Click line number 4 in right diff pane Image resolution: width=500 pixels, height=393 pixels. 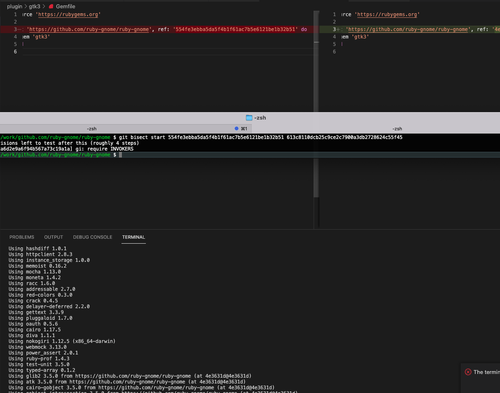(x=334, y=37)
